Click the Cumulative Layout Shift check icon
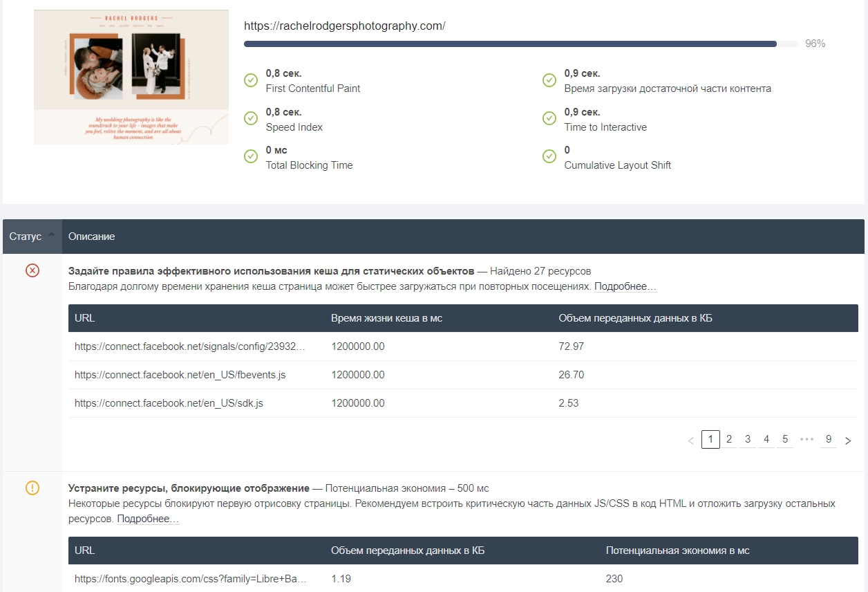The image size is (868, 592). point(549,157)
